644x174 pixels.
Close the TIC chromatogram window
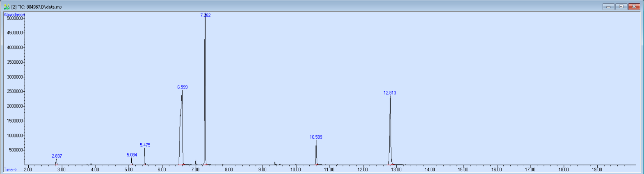click(x=634, y=7)
